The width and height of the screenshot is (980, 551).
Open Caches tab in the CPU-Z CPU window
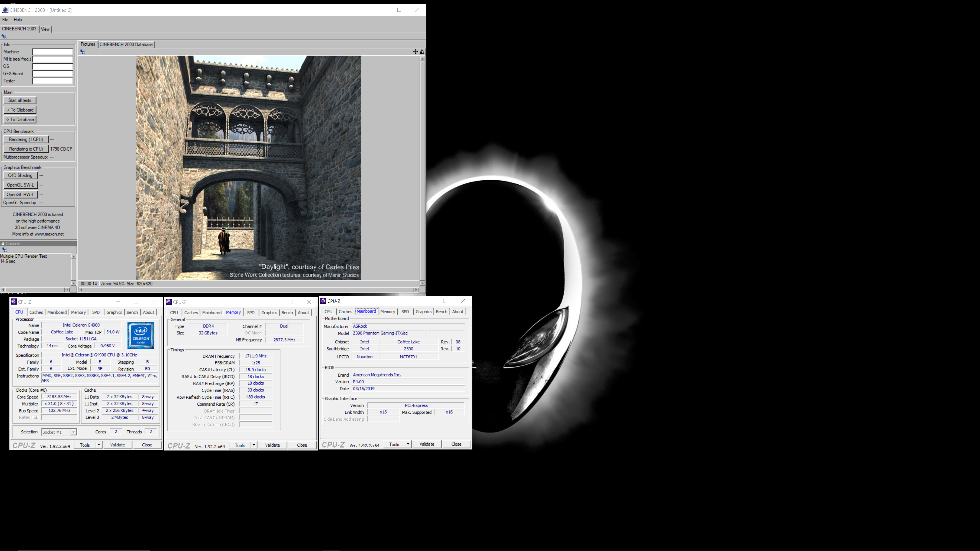coord(36,312)
